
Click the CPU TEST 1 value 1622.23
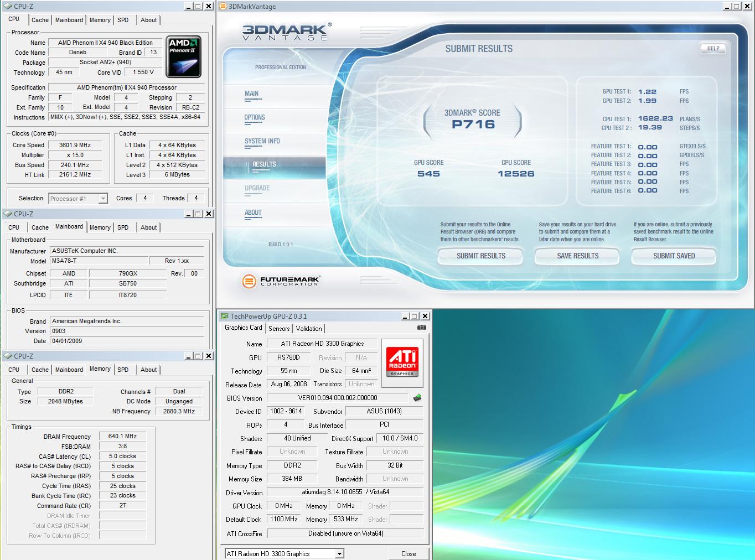pos(655,119)
